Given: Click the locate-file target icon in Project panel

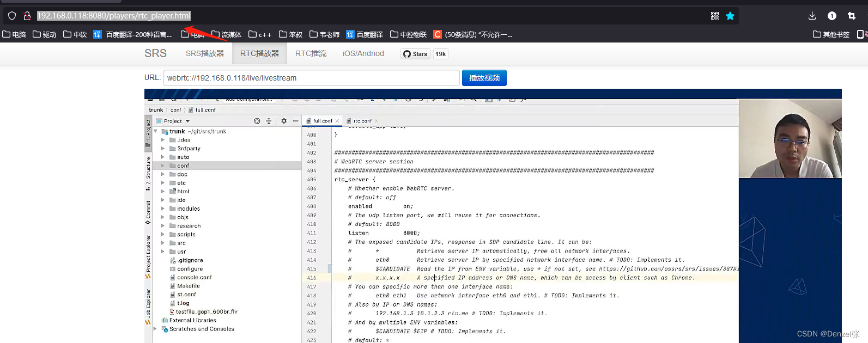Looking at the screenshot, I should (x=257, y=121).
